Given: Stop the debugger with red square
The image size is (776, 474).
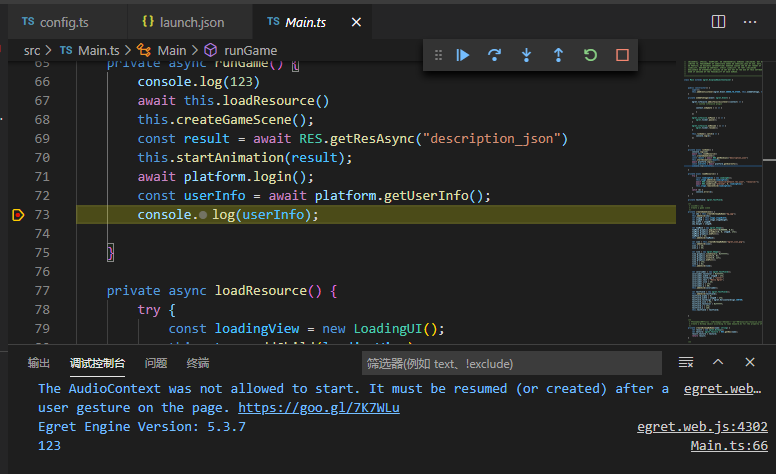Looking at the screenshot, I should (x=622, y=55).
